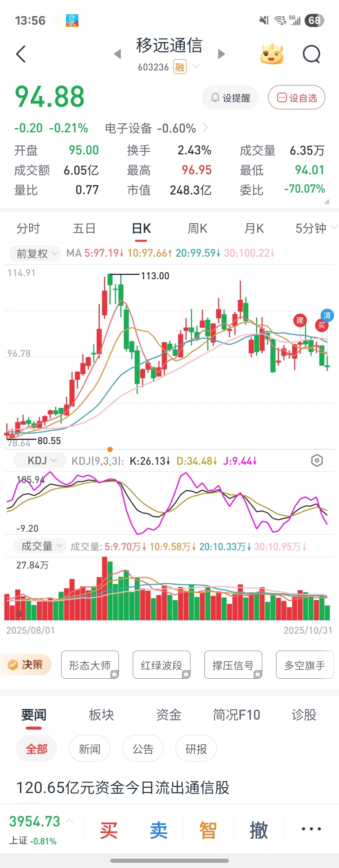This screenshot has width=339, height=868.
Task: Switch to the 五日 chart tab
Action: [x=84, y=228]
